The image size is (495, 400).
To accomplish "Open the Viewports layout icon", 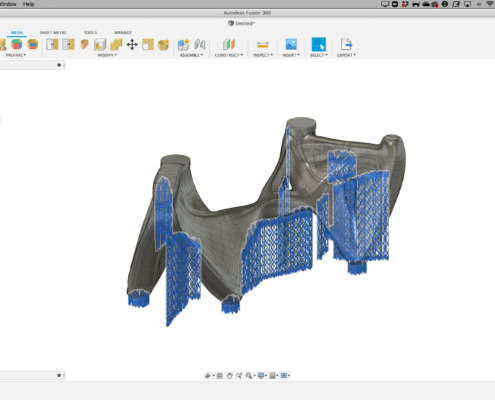I will 284,376.
